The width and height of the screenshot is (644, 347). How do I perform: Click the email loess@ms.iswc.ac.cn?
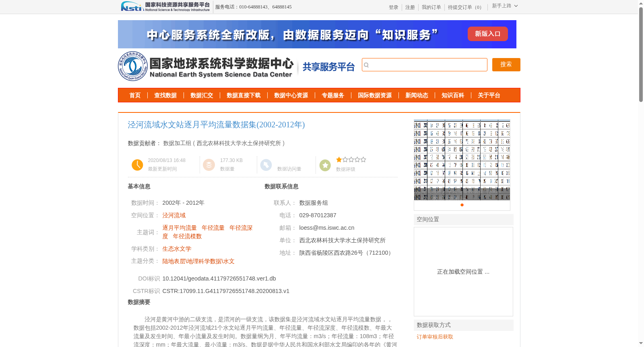327,228
